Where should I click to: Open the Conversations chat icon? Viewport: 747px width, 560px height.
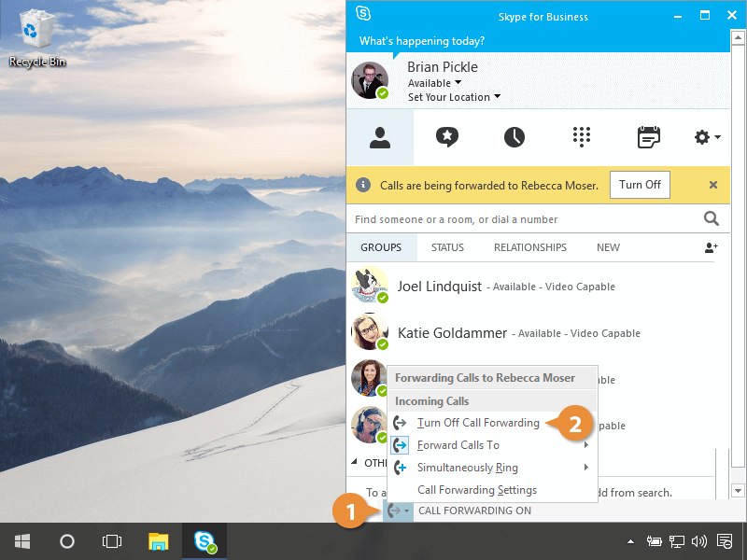pos(447,137)
